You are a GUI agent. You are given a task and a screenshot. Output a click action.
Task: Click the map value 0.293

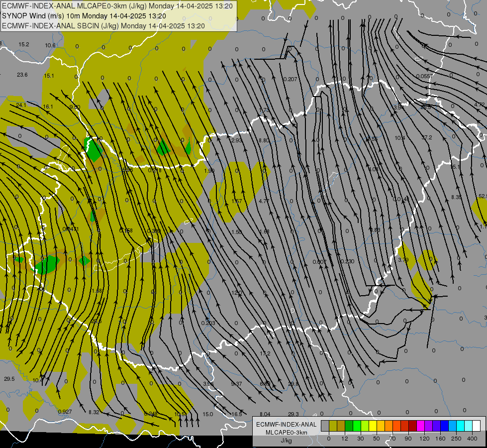coord(208,323)
